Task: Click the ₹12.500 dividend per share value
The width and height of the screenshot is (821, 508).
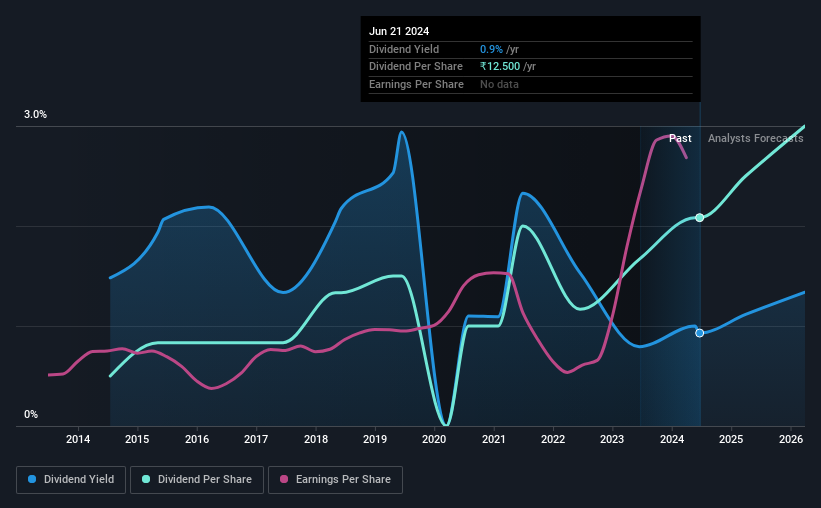Action: pyautogui.click(x=500, y=67)
